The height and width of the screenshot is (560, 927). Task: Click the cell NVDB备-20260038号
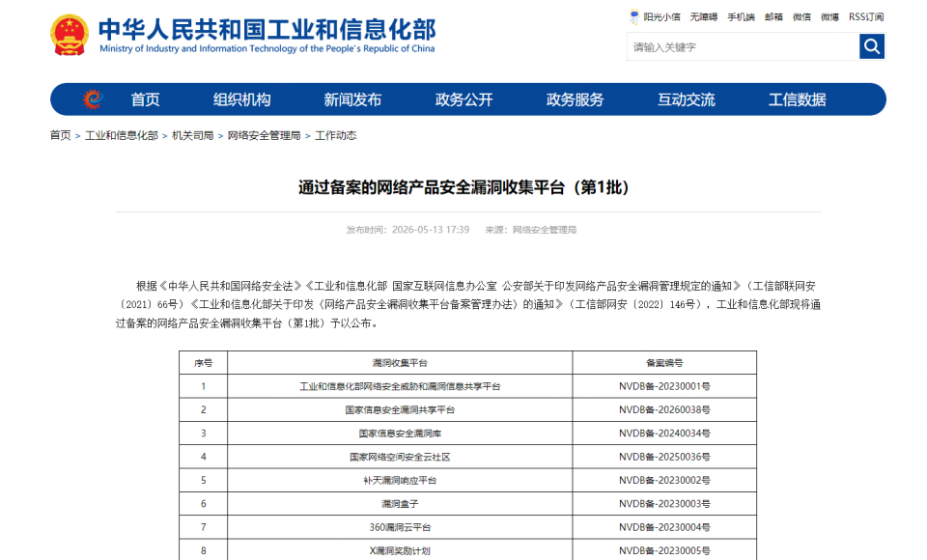pos(664,409)
